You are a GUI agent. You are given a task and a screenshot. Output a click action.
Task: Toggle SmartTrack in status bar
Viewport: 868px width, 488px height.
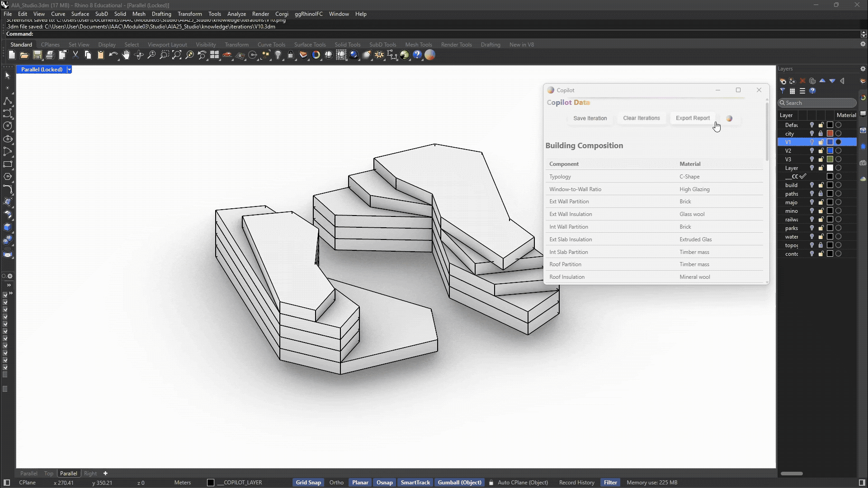415,483
